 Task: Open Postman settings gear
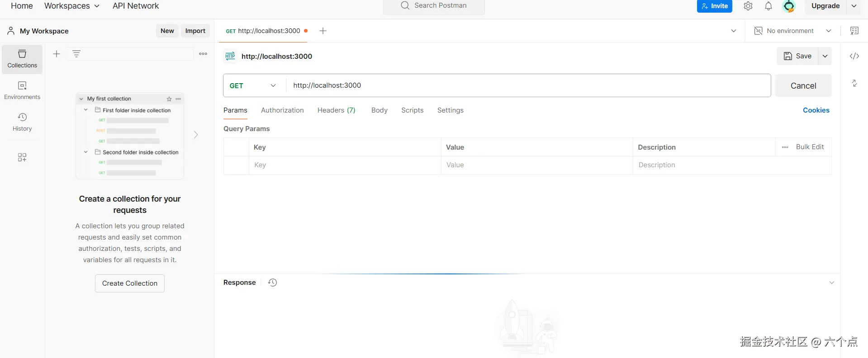pyautogui.click(x=748, y=6)
